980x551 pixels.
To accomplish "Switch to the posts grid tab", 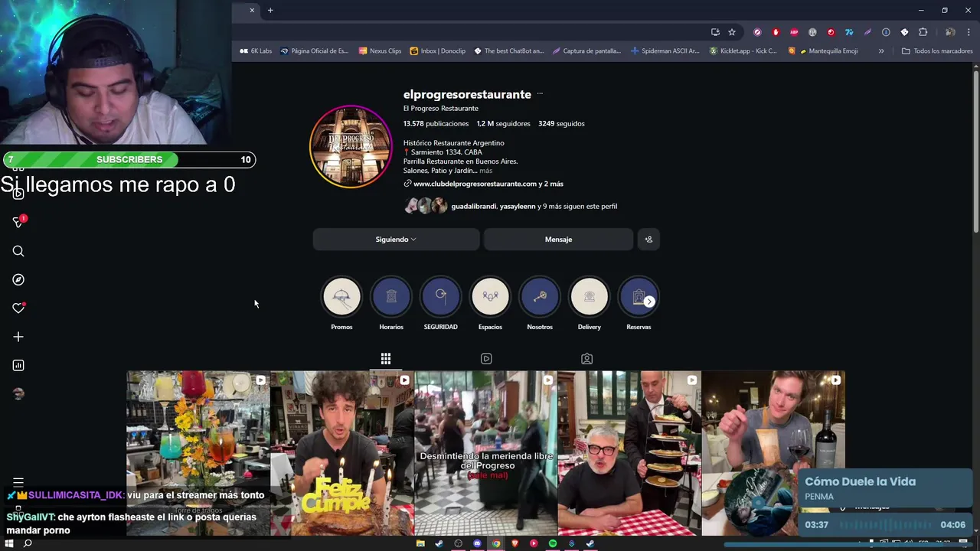I will (x=386, y=359).
